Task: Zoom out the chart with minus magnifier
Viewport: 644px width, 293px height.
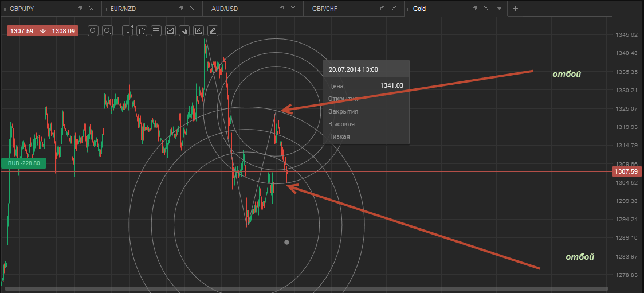Action: click(x=93, y=31)
